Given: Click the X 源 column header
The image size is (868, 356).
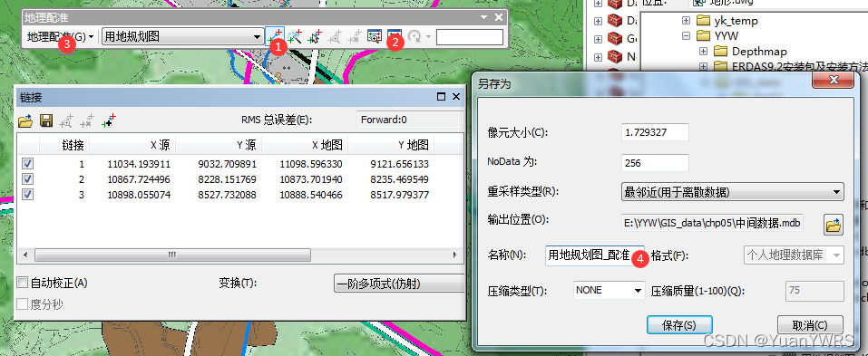Looking at the screenshot, I should pos(132,145).
